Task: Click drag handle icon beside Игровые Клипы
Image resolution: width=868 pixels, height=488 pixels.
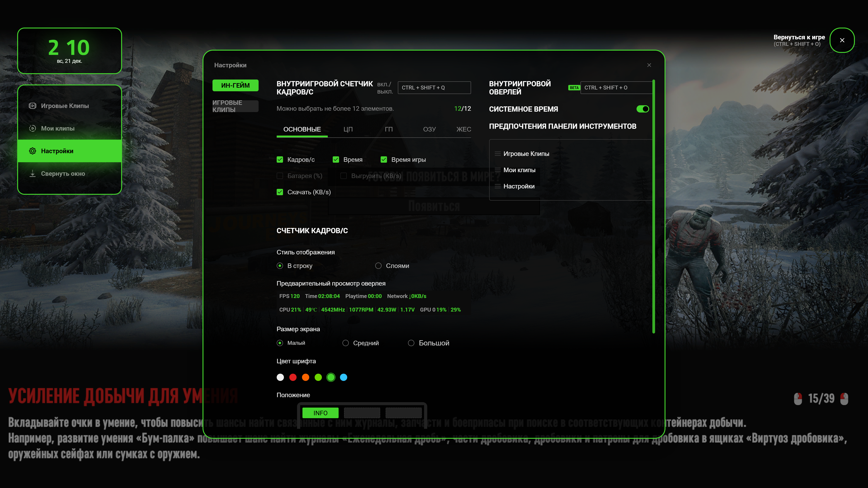Action: click(497, 154)
